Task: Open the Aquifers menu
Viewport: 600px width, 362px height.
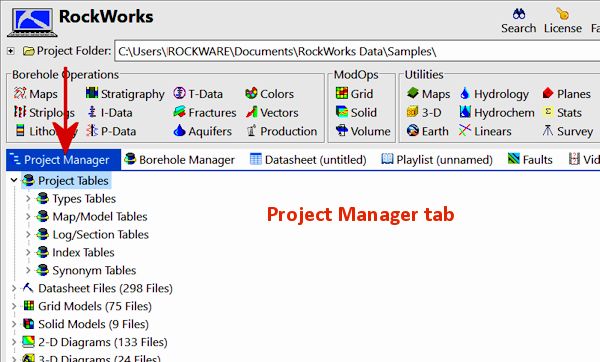Action: 202,131
